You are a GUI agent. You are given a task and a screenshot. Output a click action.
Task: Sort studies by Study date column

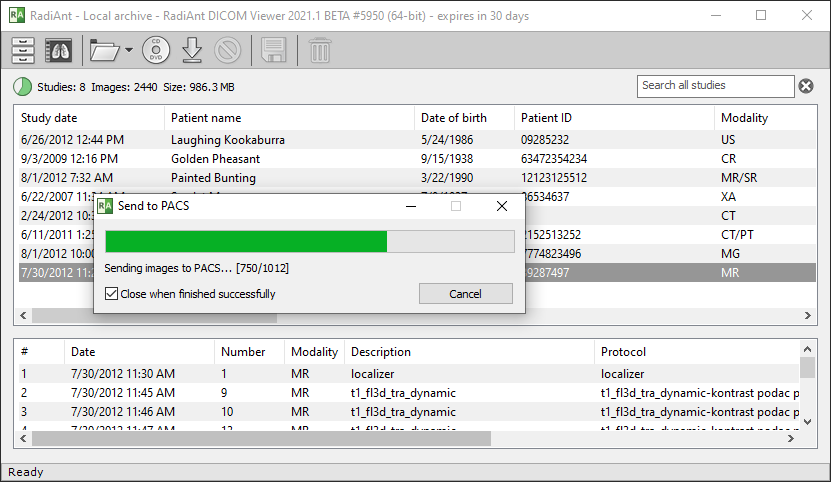pos(89,118)
